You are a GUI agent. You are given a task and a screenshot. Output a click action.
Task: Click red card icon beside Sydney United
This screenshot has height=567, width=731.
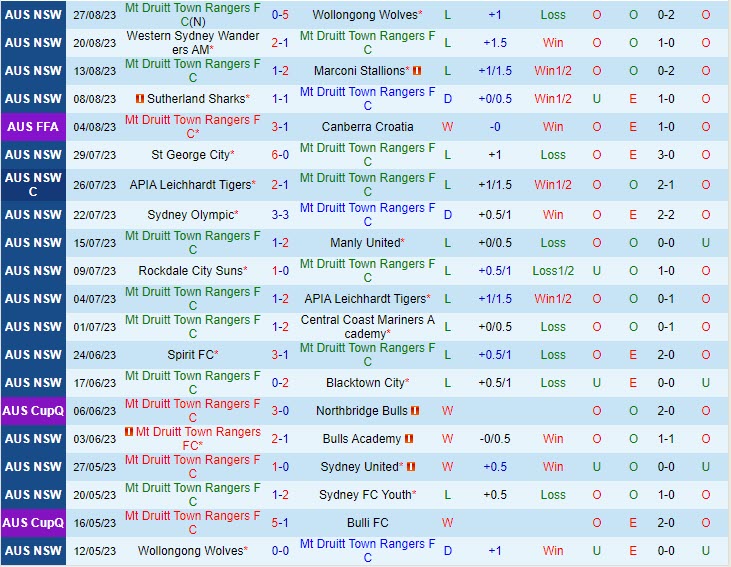point(411,467)
